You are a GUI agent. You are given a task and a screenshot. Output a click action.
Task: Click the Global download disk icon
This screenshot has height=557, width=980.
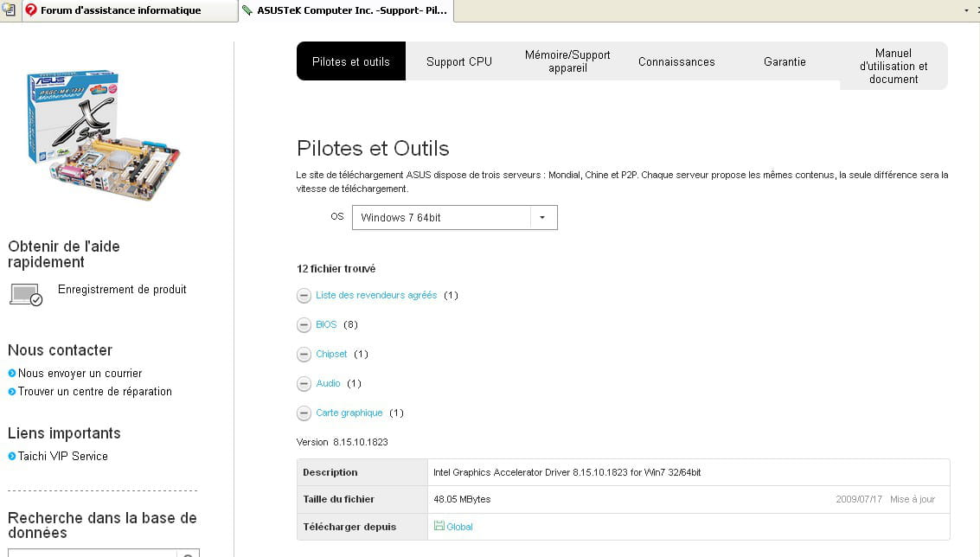(439, 526)
